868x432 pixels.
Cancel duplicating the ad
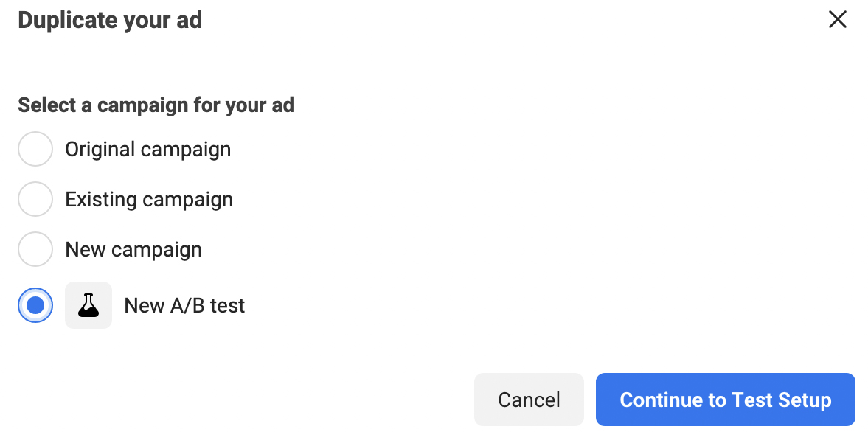pyautogui.click(x=529, y=400)
